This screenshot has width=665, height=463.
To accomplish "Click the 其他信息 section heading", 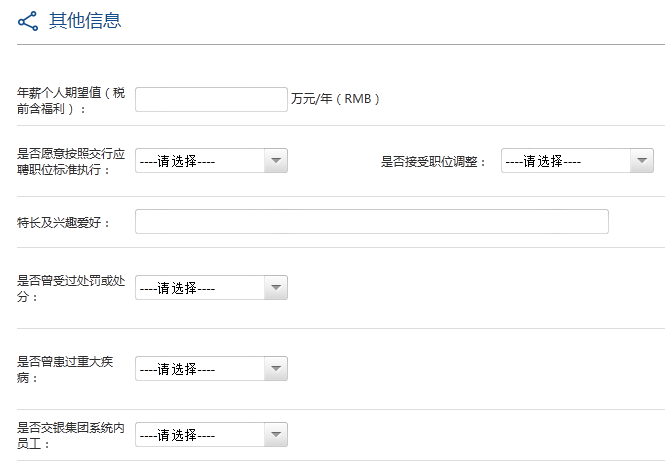I will [x=85, y=21].
